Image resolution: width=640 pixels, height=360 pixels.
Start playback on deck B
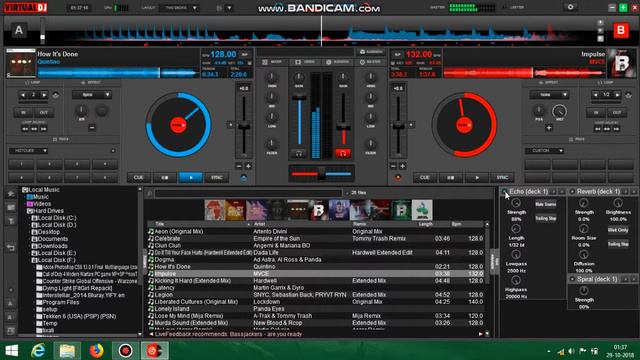coord(477,178)
